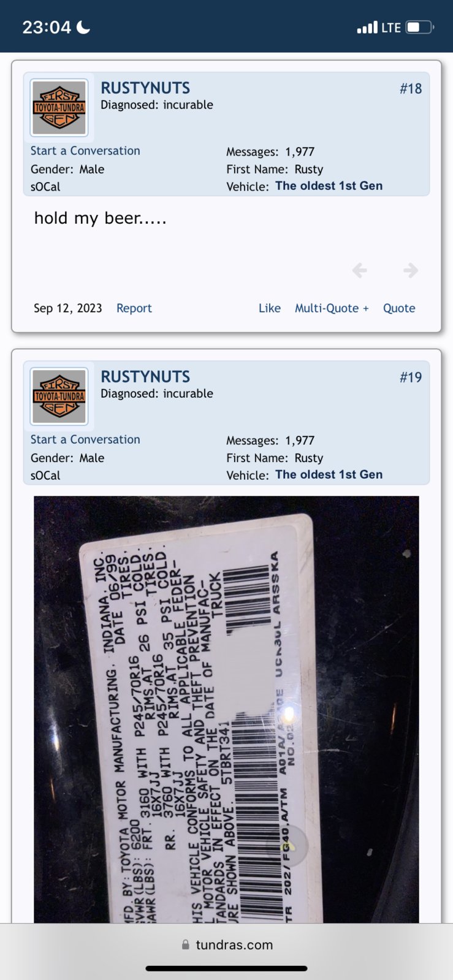Tap the left arrow in post #18

[360, 270]
